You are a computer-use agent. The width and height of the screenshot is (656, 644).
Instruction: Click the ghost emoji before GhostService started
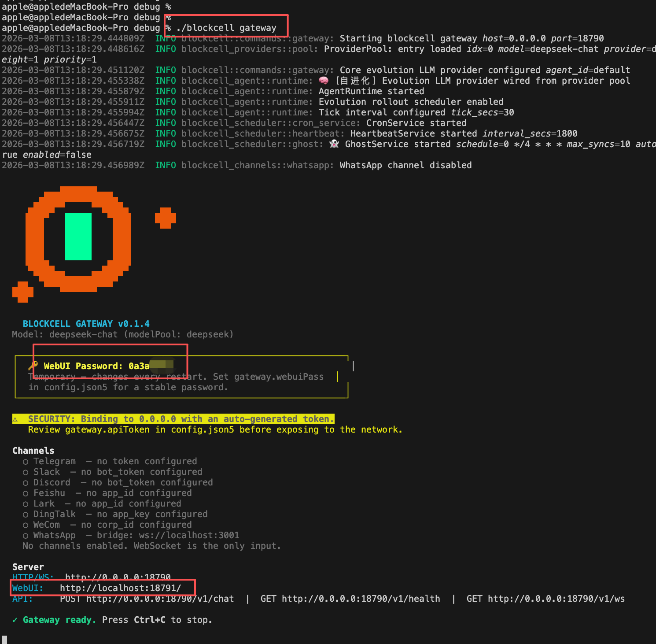334,144
